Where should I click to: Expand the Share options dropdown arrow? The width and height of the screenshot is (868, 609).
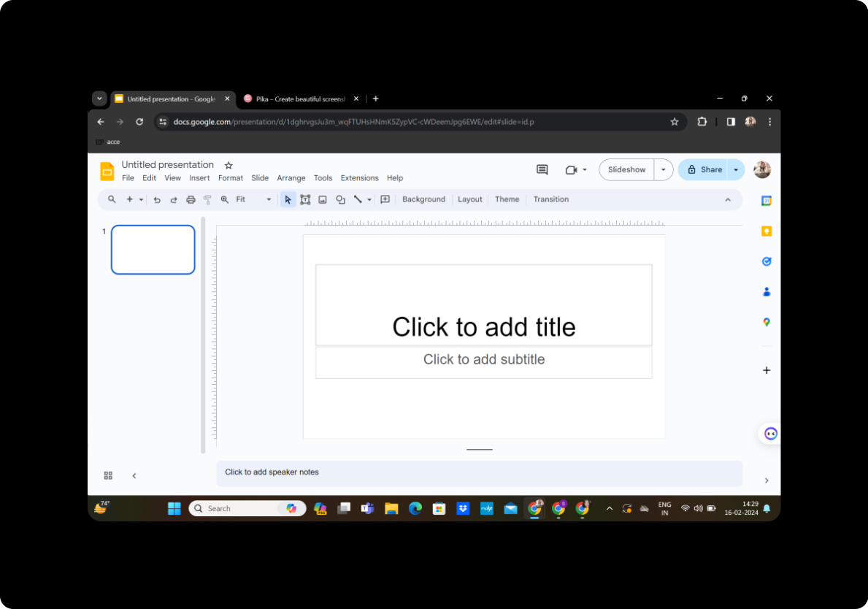click(x=737, y=169)
